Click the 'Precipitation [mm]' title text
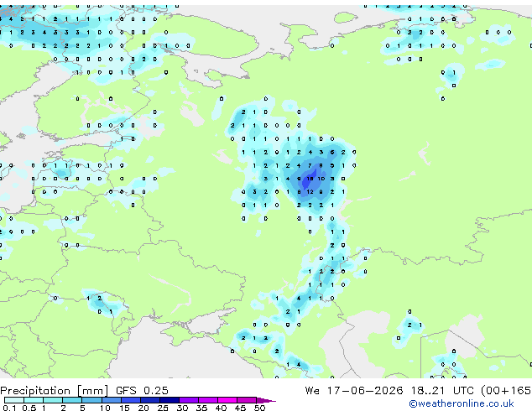Viewport: 532px width, 411px height. tap(55, 391)
